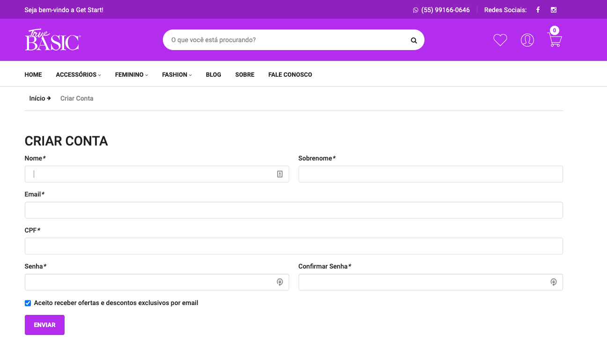Open the user account icon
607x364 pixels.
pyautogui.click(x=527, y=40)
